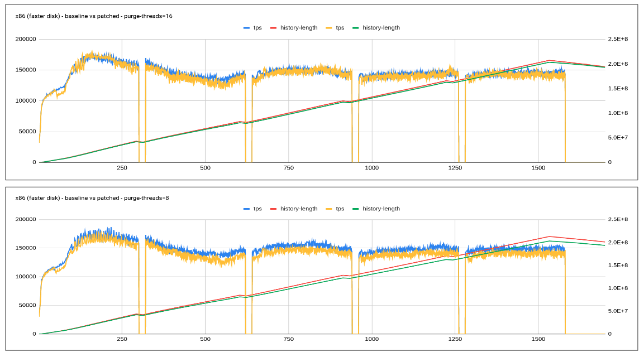Click red history-length legend marker in top chart

[x=274, y=28]
